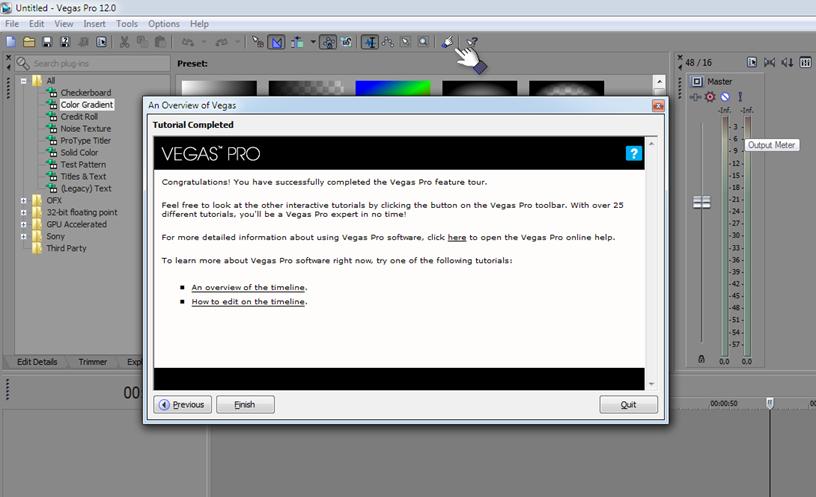The image size is (816, 497).
Task: Toggle the Master automation settings gear icon
Action: (710, 97)
